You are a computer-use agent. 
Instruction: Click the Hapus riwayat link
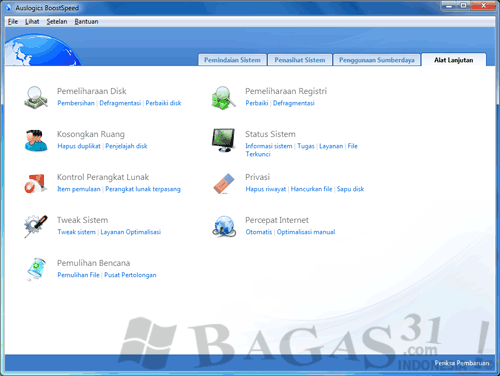(266, 189)
